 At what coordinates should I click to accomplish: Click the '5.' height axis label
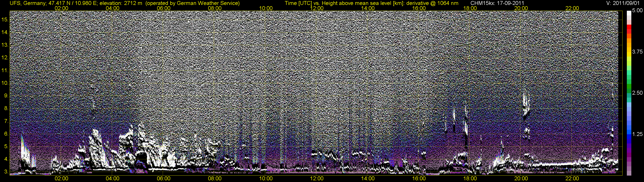6,147
